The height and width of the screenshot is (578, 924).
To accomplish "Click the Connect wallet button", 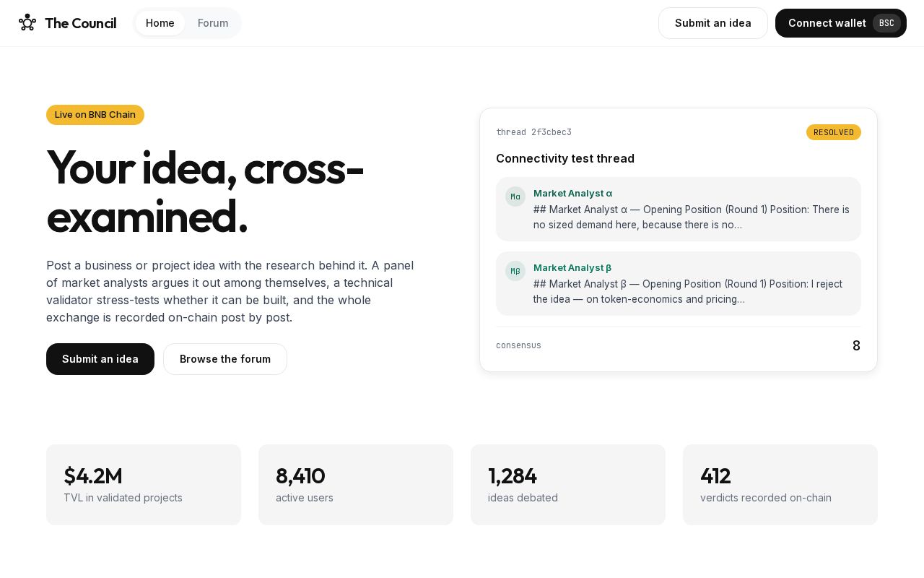I will pyautogui.click(x=841, y=23).
